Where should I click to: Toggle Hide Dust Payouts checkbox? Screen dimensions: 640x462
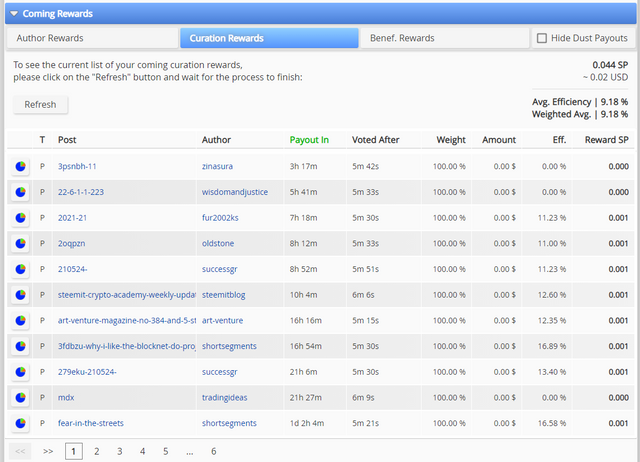pos(542,38)
